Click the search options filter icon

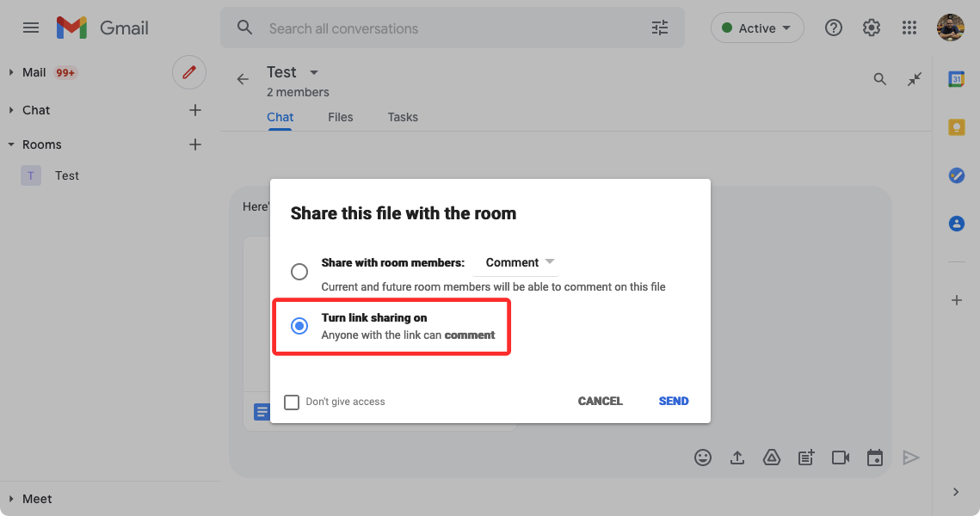point(660,28)
